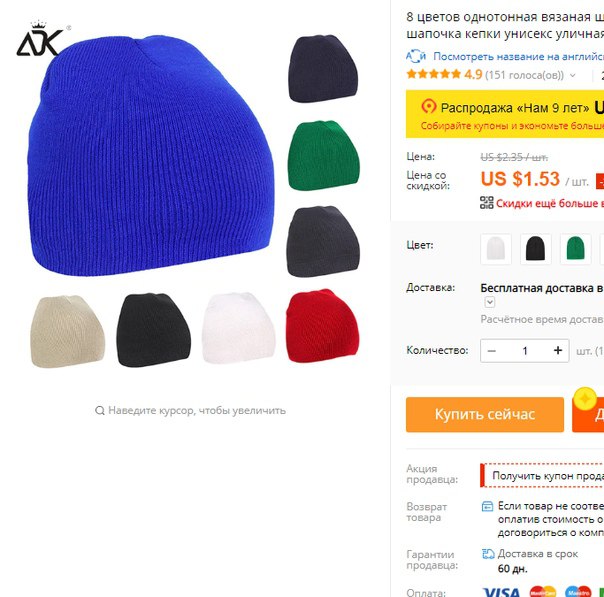Click the Получить купон продавца coupon
Viewport: 604px width, 597px height.
542,476
